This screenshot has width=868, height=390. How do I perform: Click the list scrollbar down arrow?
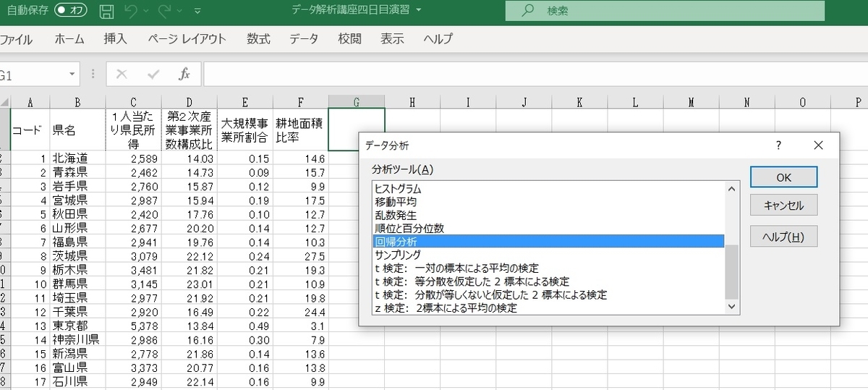[x=732, y=308]
